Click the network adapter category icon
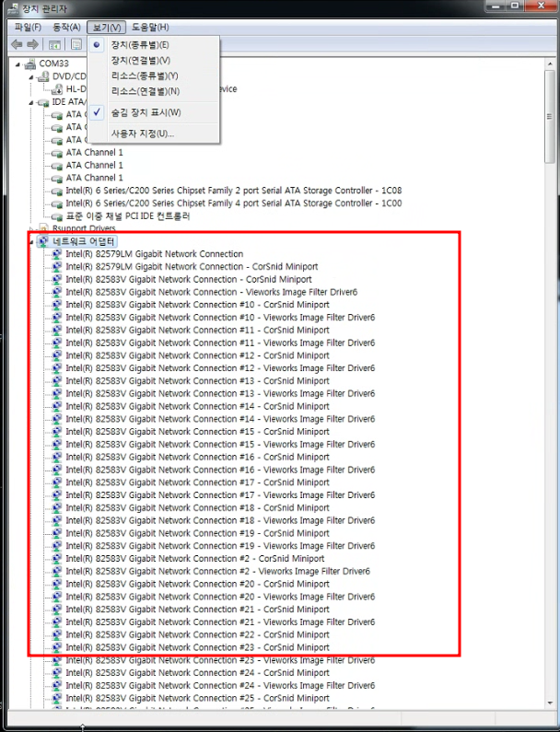The image size is (560, 732). click(x=43, y=241)
